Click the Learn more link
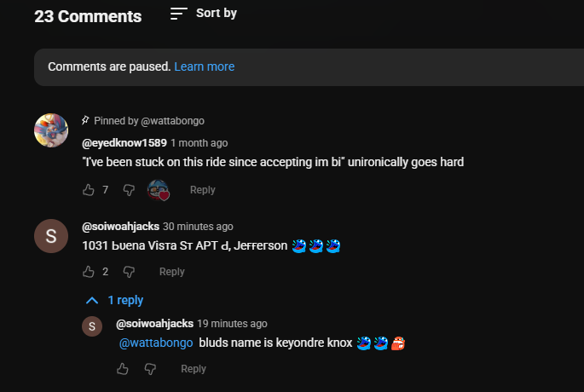Viewport: 584px width, 392px height. [x=204, y=66]
